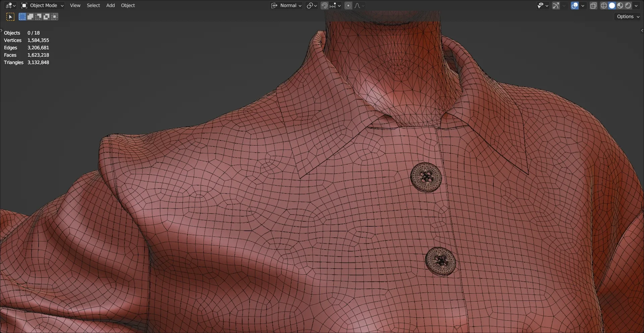The height and width of the screenshot is (333, 644).
Task: Click the Objects count 0 / 18
Action: (x=34, y=33)
